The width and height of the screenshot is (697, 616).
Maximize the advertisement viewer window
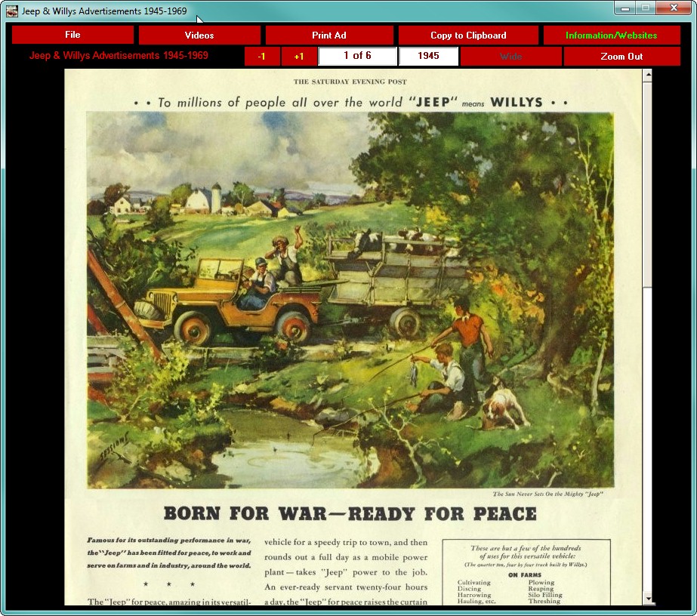click(x=646, y=8)
